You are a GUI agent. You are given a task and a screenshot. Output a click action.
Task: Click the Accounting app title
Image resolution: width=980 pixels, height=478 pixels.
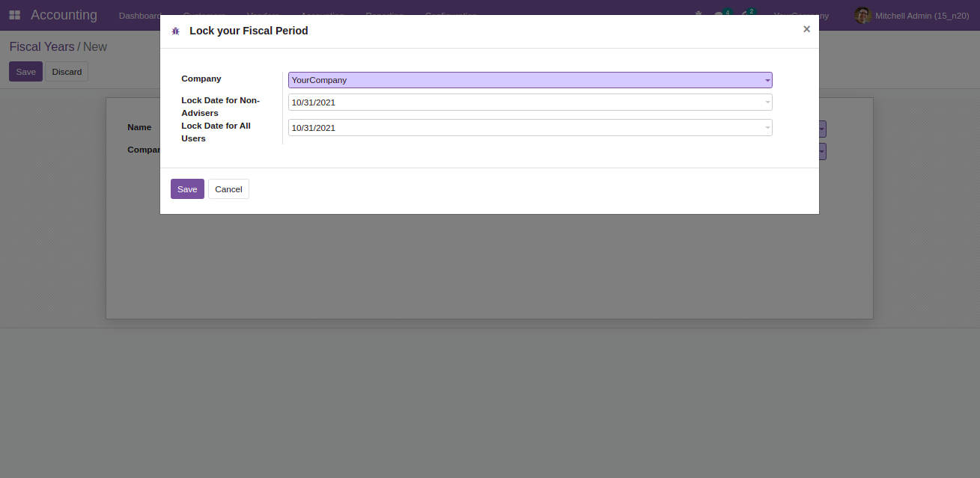[x=64, y=15]
